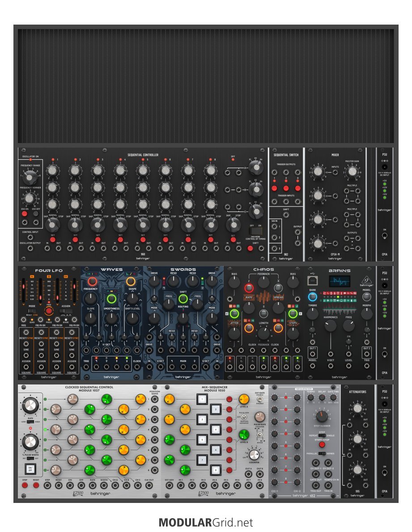Flip the Four LFO Assign switch
This screenshot has height=532, width=412.
[65, 311]
